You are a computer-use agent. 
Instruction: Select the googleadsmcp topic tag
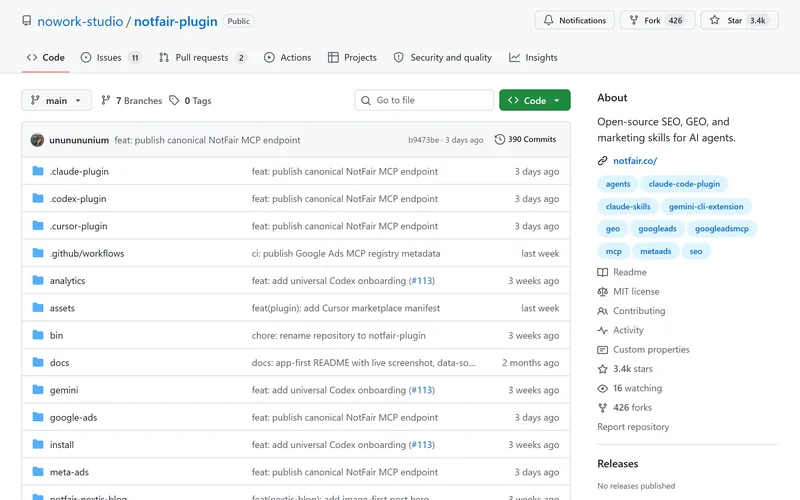[x=722, y=229]
